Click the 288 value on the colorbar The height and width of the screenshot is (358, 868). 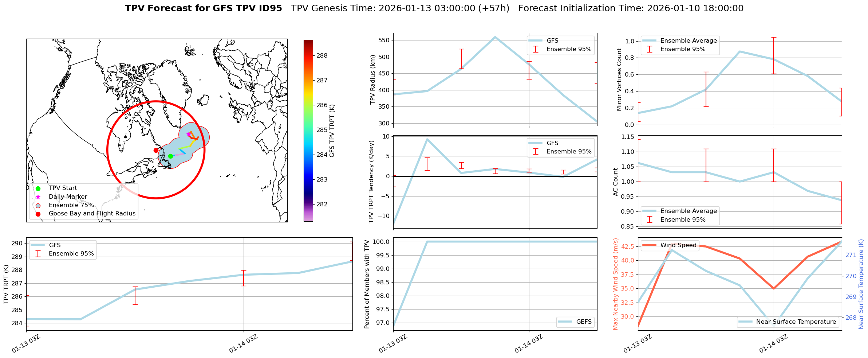tap(322, 56)
